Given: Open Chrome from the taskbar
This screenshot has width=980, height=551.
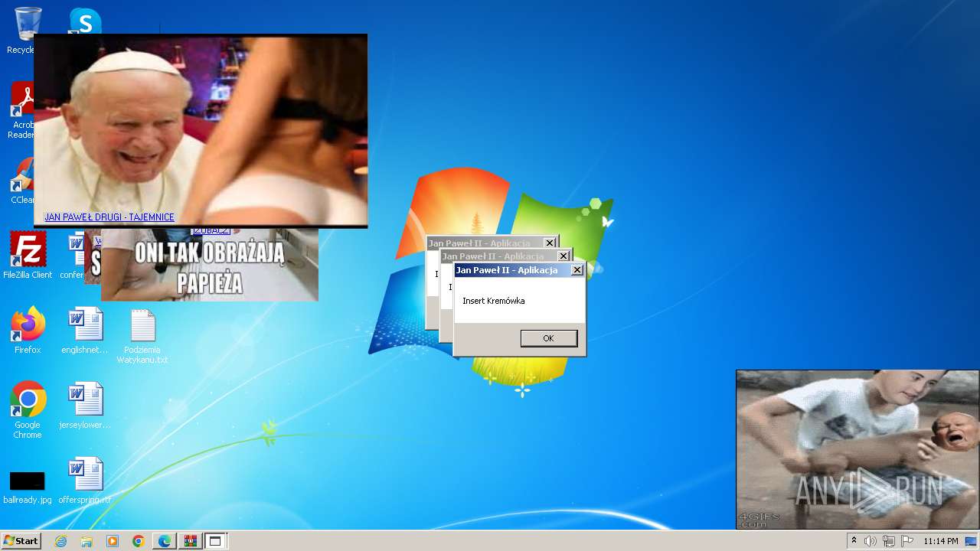Looking at the screenshot, I should point(138,541).
